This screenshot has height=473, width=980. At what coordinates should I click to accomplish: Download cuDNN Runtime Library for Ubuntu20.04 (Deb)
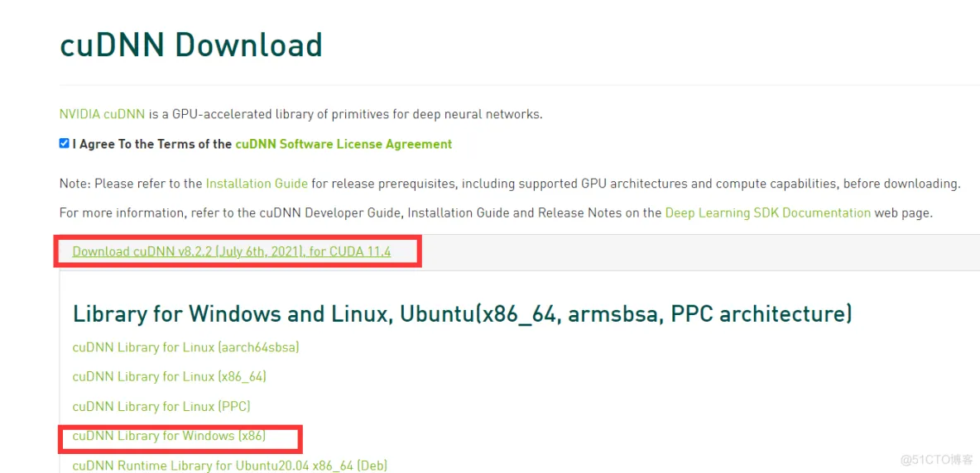pyautogui.click(x=230, y=466)
